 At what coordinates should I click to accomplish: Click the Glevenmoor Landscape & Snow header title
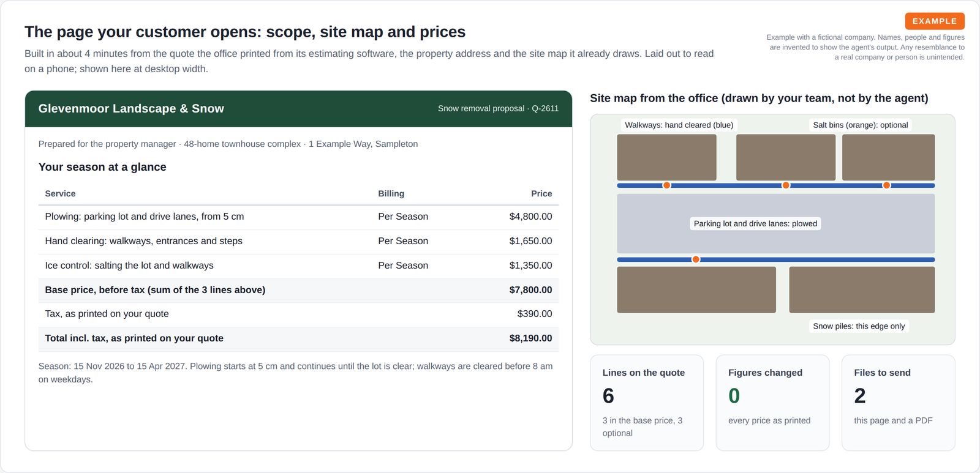point(131,108)
